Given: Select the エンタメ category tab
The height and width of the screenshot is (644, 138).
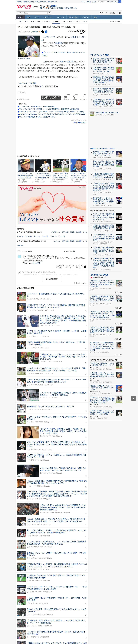Looking at the screenshot, I should pos(47,21).
